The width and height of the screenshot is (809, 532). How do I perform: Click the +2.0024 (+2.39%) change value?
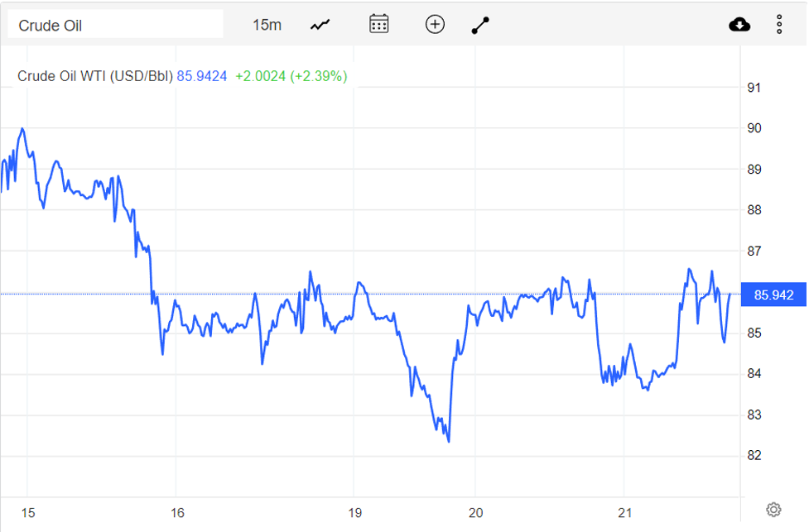click(x=291, y=76)
